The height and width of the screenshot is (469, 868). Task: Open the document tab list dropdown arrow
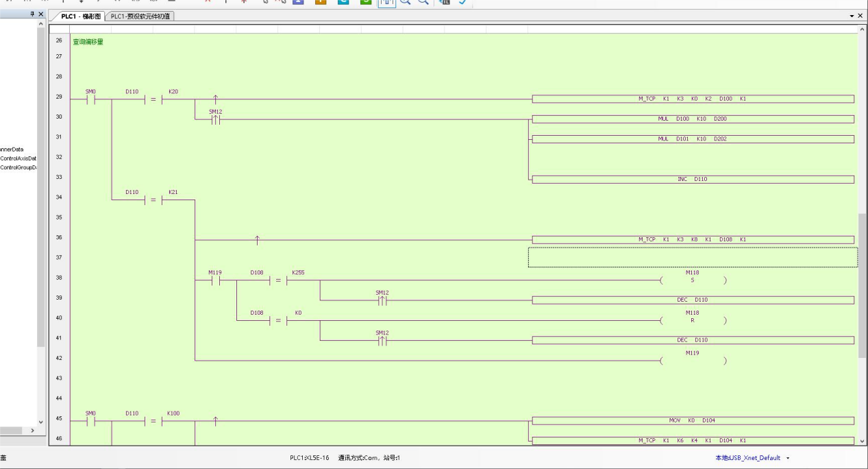852,15
